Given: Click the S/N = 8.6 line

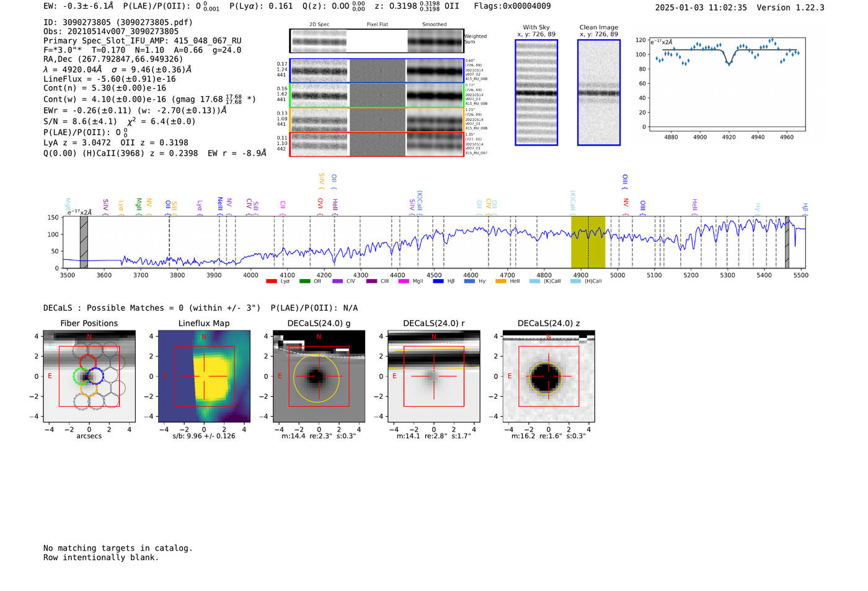Looking at the screenshot, I should [x=120, y=122].
